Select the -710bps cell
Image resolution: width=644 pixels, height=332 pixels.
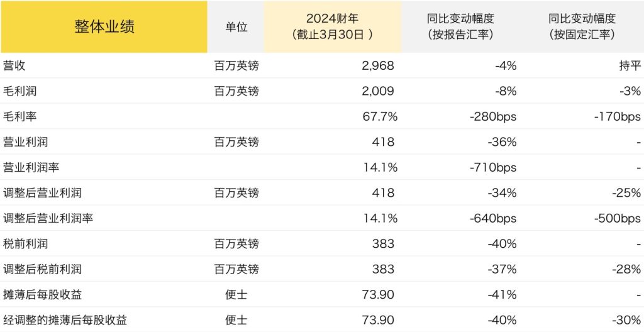click(493, 167)
